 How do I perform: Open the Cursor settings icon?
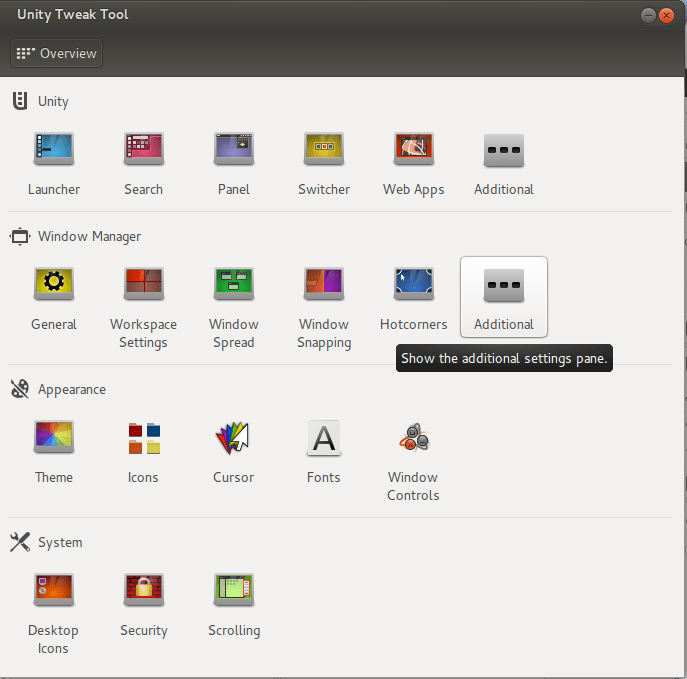[233, 438]
